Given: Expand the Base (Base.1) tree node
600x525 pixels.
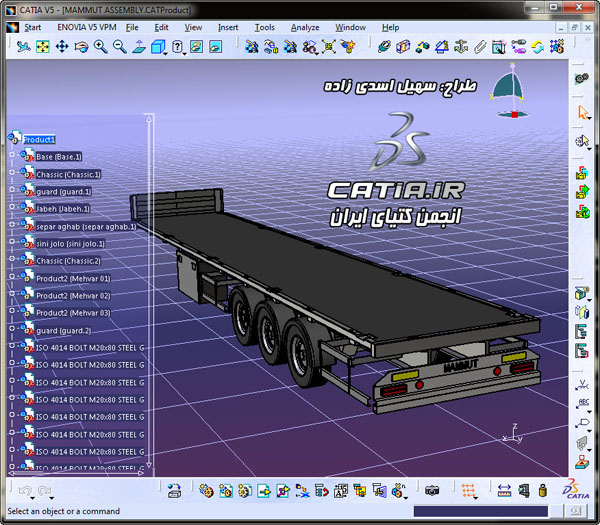Looking at the screenshot, I should pos(12,155).
